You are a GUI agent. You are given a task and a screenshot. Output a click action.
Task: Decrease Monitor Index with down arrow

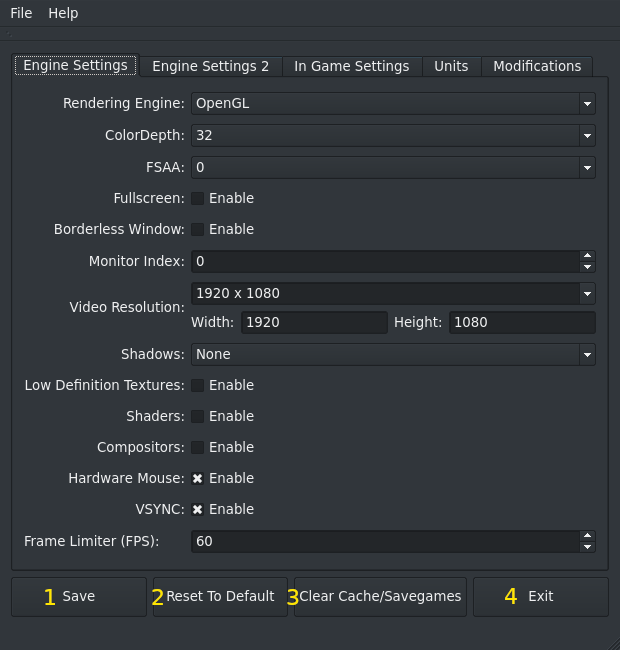[587, 267]
